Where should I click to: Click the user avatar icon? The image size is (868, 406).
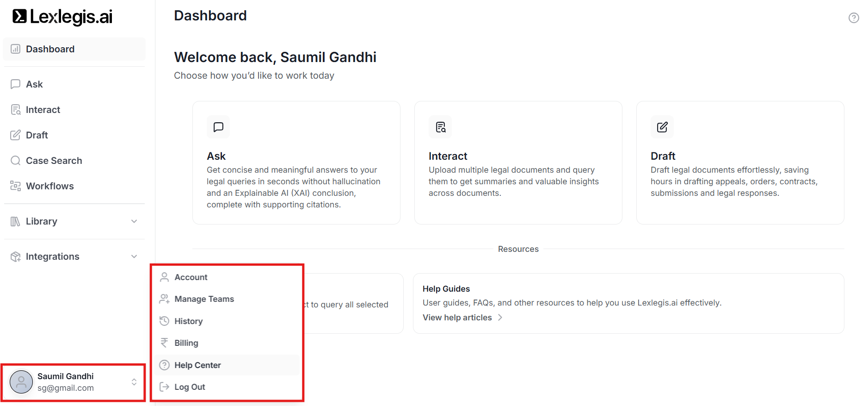[x=21, y=382]
